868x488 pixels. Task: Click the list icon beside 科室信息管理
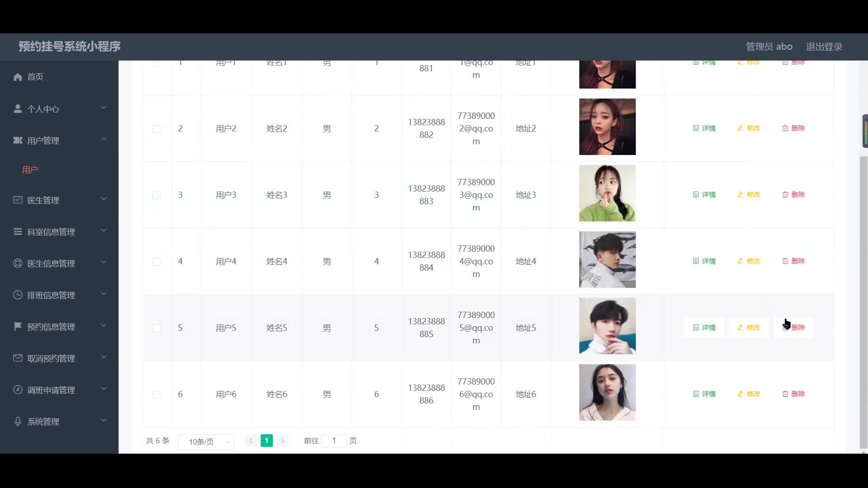[x=18, y=231]
